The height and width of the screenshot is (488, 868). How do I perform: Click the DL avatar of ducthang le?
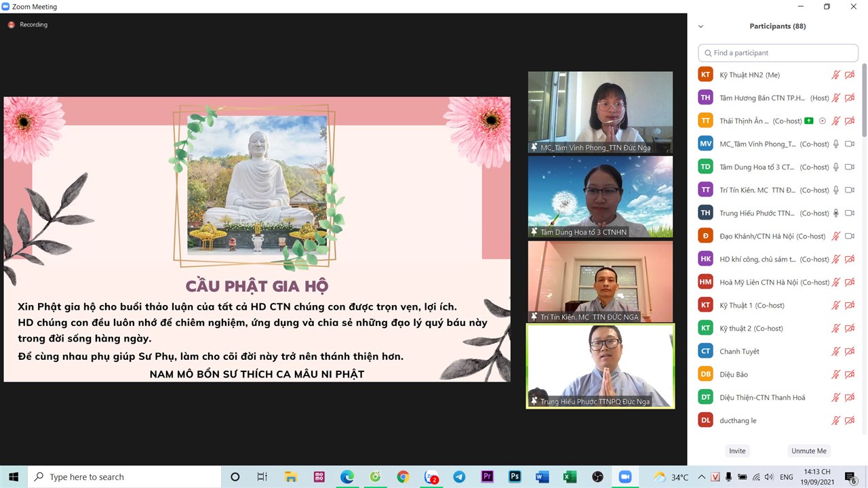(706, 421)
